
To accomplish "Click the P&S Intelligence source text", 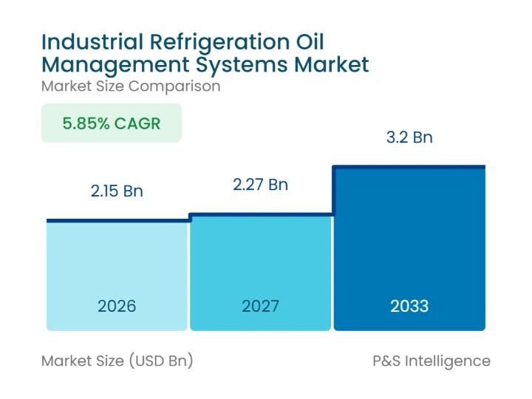I will [432, 361].
